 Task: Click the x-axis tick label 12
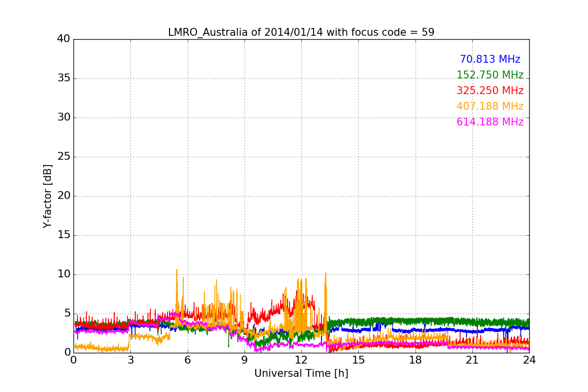pyautogui.click(x=301, y=360)
